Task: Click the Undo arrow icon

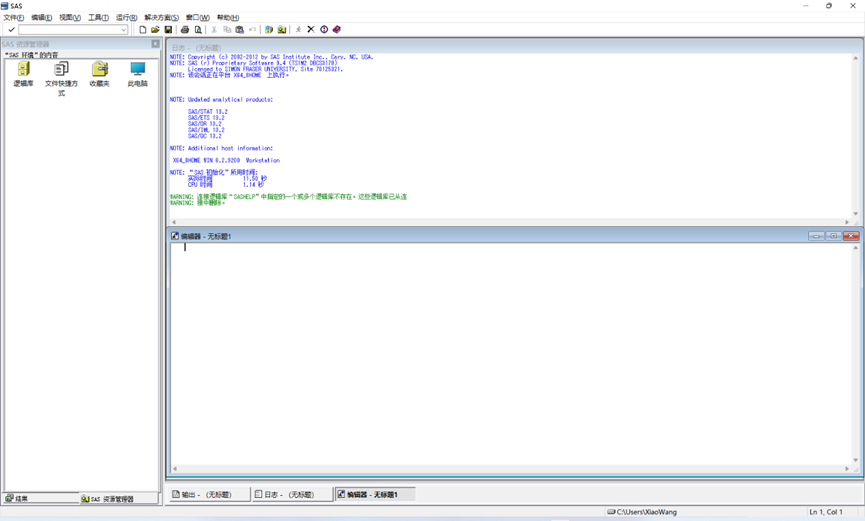Action: [252, 29]
